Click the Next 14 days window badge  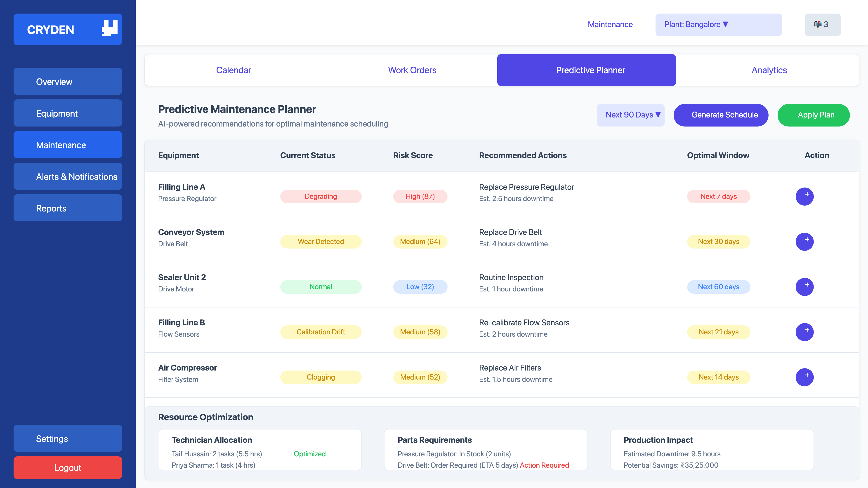click(x=718, y=377)
